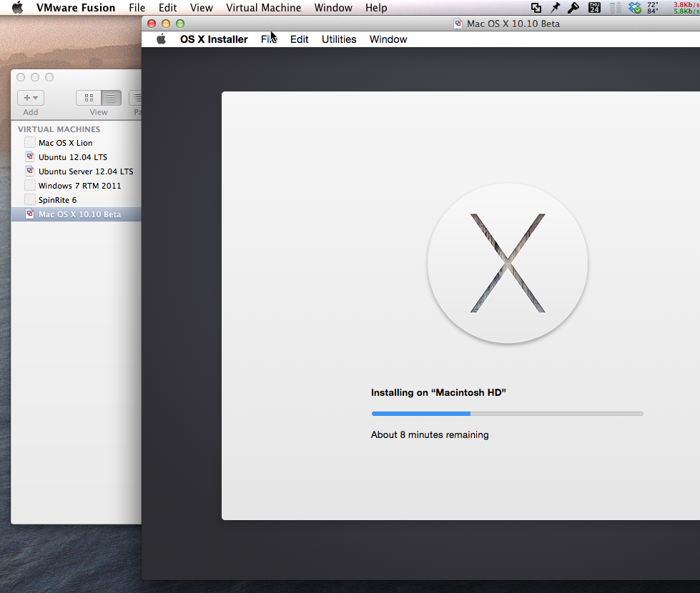Open the THU 24 calendar menu bar icon
This screenshot has height=593, width=700.
[x=594, y=8]
